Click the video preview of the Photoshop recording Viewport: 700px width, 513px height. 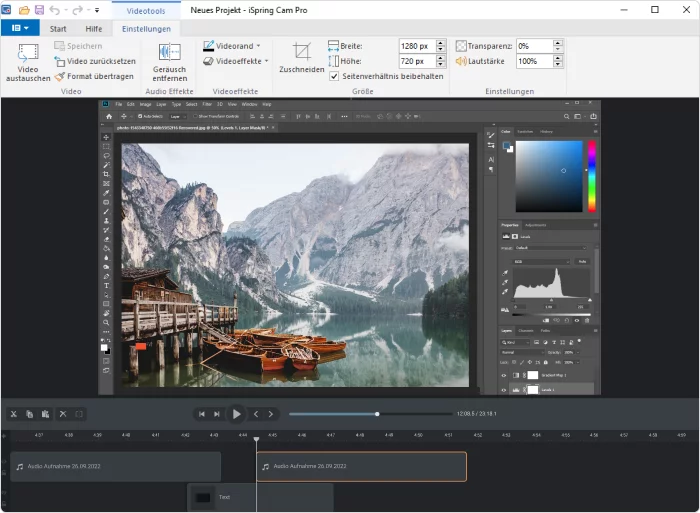pyautogui.click(x=350, y=247)
